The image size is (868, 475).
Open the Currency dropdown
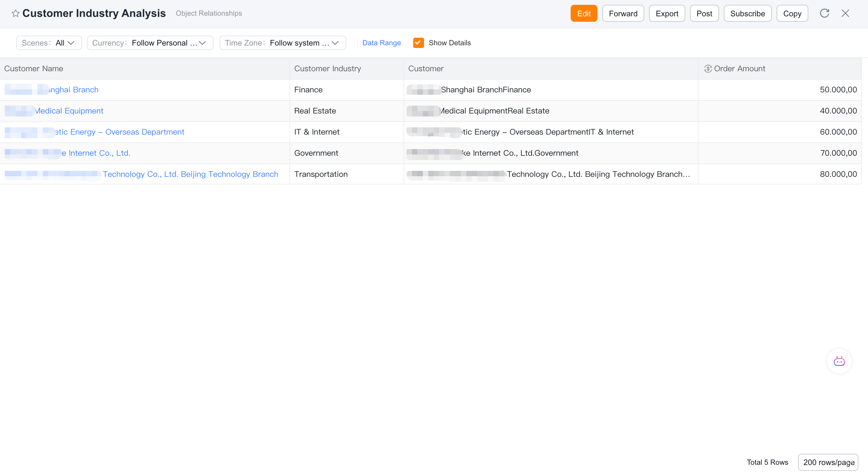[150, 43]
